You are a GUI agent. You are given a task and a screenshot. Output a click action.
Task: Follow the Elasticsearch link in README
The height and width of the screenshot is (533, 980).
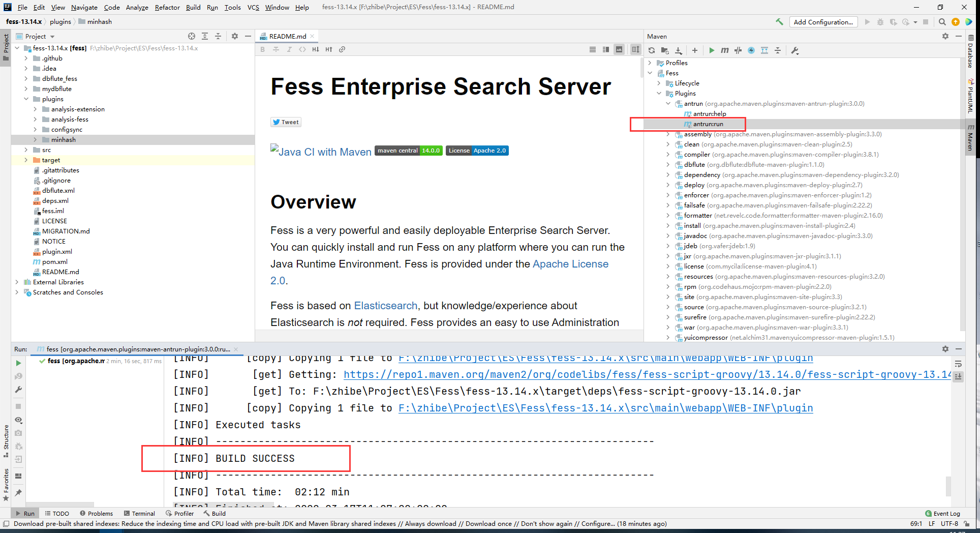(x=386, y=306)
